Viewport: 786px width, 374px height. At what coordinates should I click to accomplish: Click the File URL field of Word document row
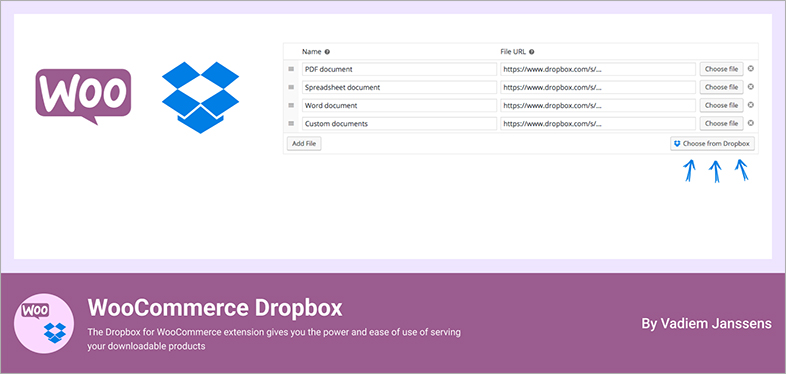click(x=598, y=105)
